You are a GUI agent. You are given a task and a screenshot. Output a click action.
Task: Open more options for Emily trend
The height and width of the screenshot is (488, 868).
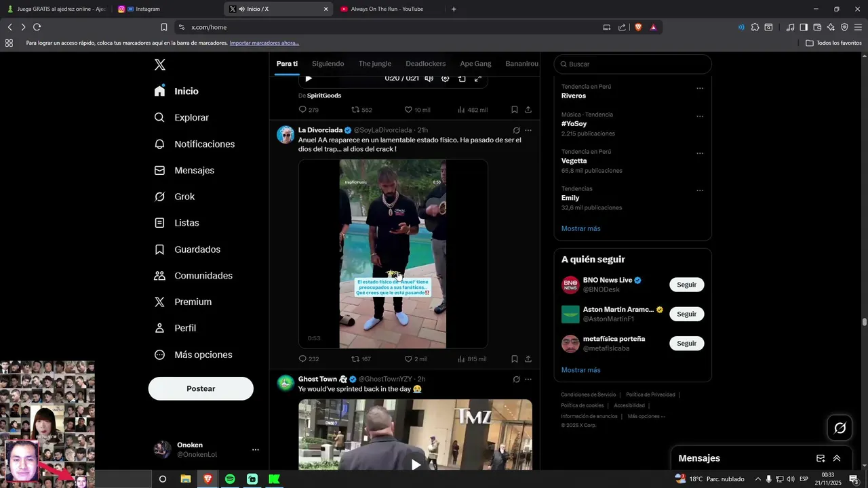(700, 190)
